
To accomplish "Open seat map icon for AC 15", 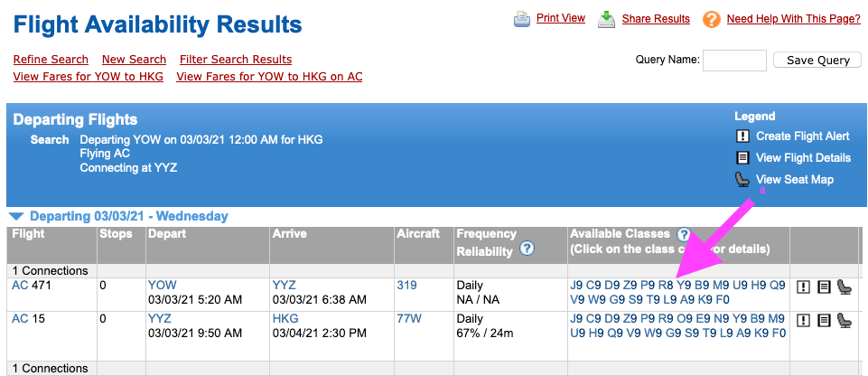I will point(844,320).
